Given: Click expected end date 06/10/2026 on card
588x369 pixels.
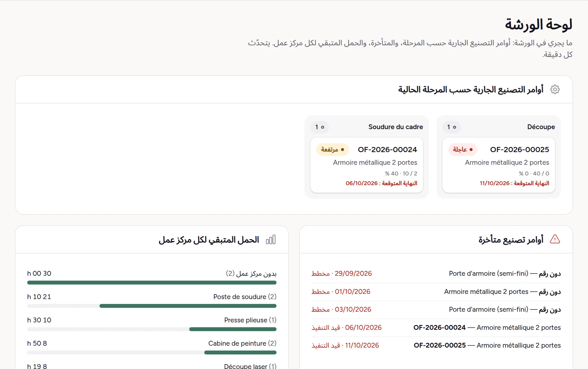Looking at the screenshot, I should point(381,183).
